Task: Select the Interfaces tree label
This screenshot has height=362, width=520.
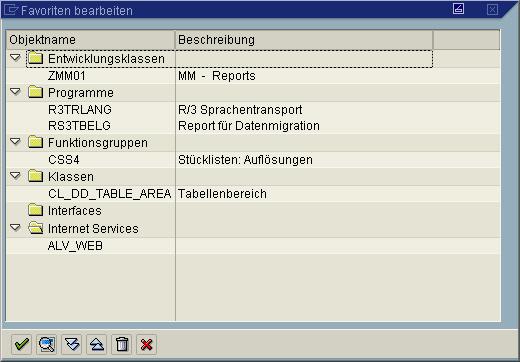Action: point(75,211)
